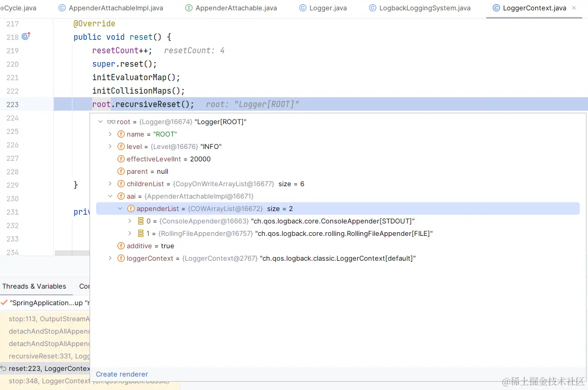Click the class icon on AppenderAttachableImpl.java tab
This screenshot has width=588, height=390.
tap(62, 8)
